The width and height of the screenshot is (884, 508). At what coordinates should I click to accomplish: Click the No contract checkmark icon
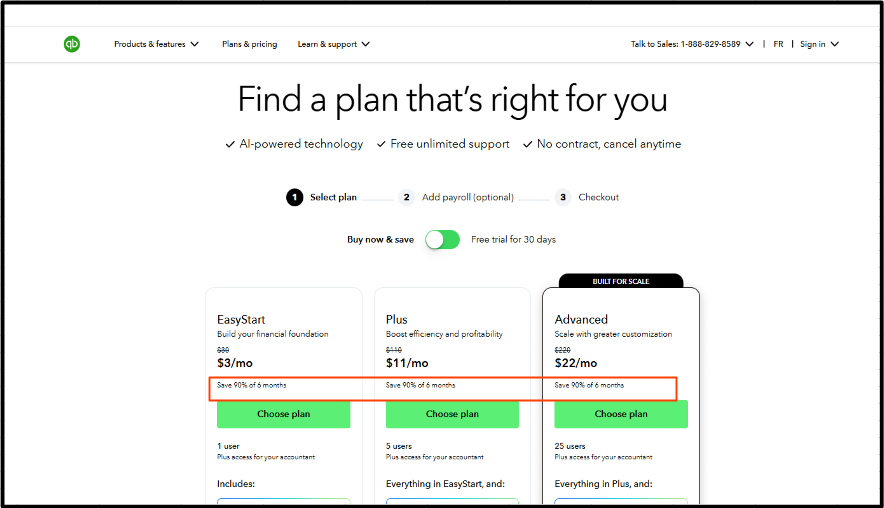(528, 144)
